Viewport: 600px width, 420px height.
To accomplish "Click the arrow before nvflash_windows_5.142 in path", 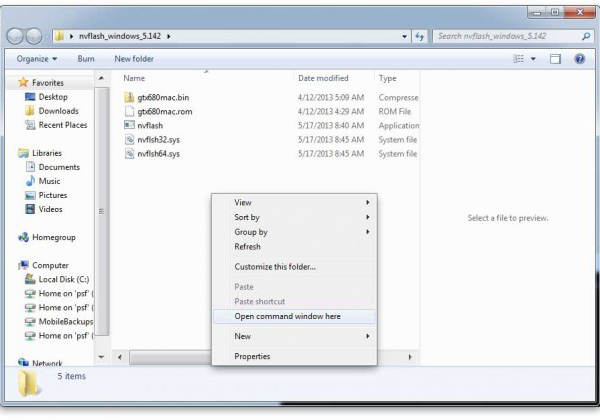I will pos(72,36).
